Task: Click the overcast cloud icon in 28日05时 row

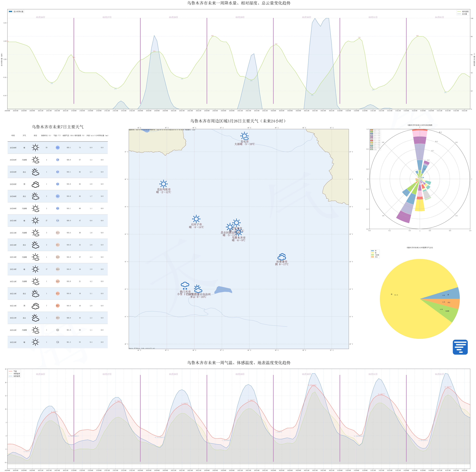Action: tap(35, 184)
